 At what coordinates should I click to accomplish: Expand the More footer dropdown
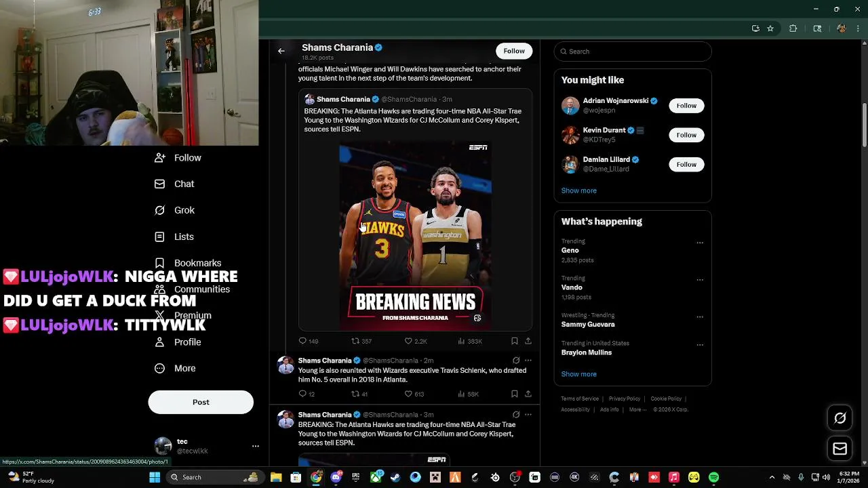pyautogui.click(x=637, y=409)
